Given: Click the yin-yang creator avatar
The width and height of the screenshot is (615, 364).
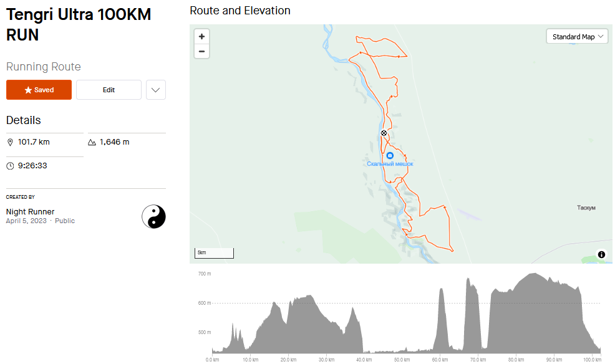Looking at the screenshot, I should coord(155,216).
